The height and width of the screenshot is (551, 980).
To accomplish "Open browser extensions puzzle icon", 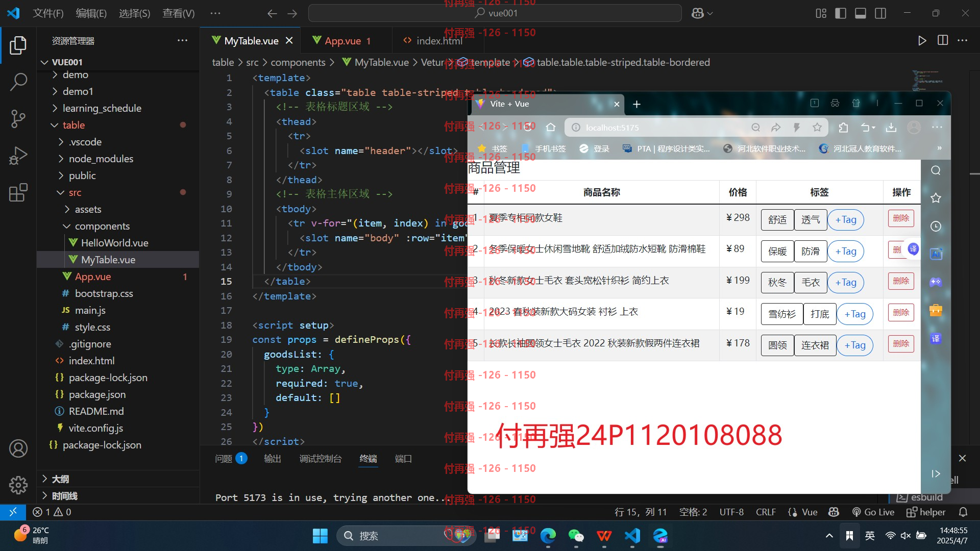I will point(843,128).
